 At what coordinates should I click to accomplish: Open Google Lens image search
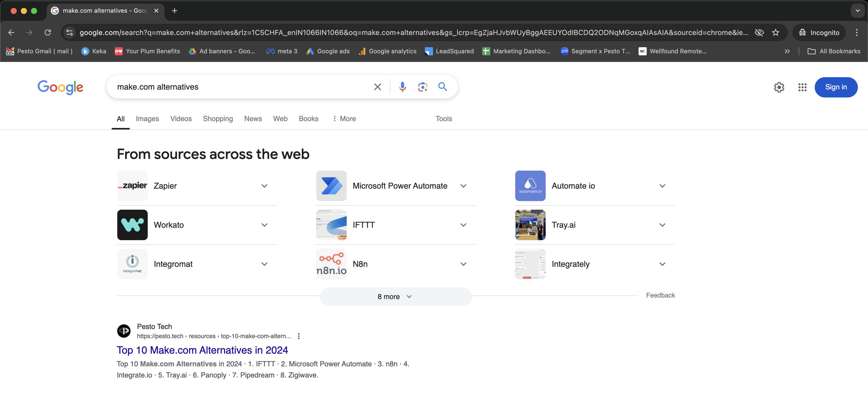(x=423, y=87)
